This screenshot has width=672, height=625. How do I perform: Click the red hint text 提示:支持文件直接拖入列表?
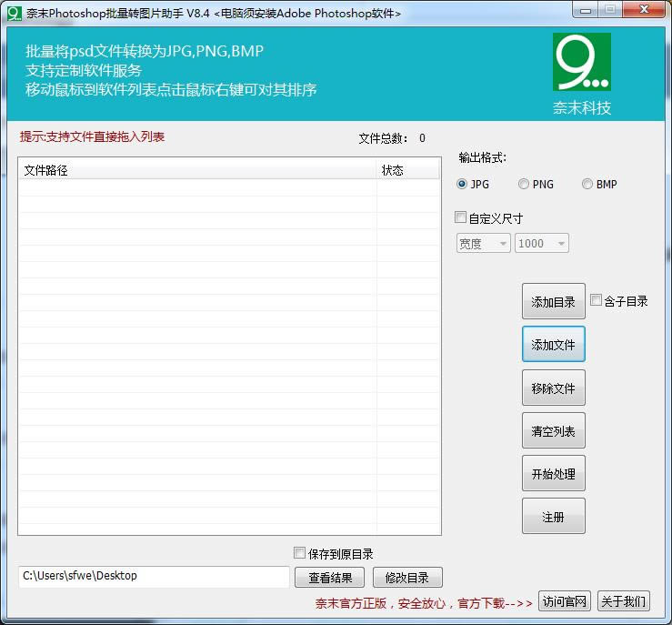[92, 136]
